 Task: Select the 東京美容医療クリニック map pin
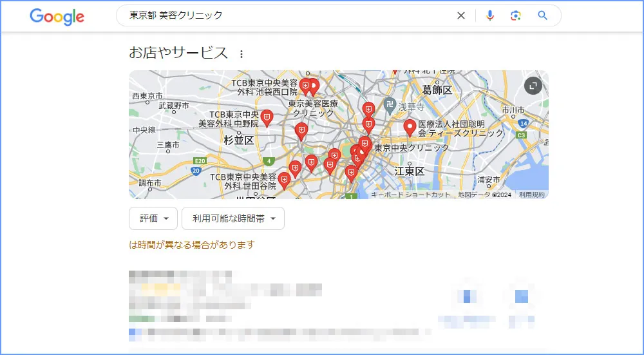tap(314, 87)
